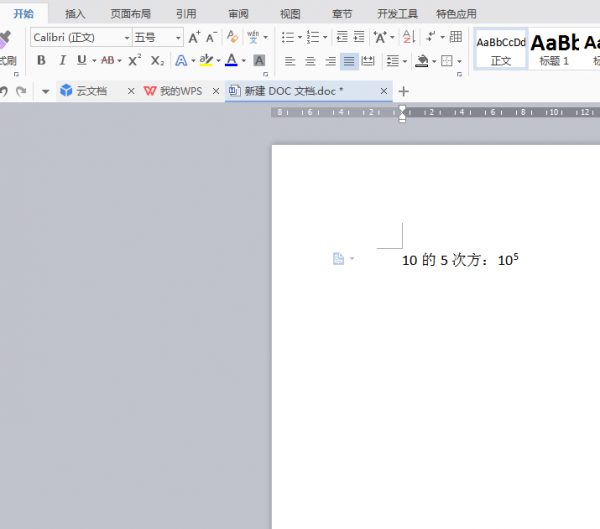
Task: Apply yellow highlight color
Action: (206, 60)
